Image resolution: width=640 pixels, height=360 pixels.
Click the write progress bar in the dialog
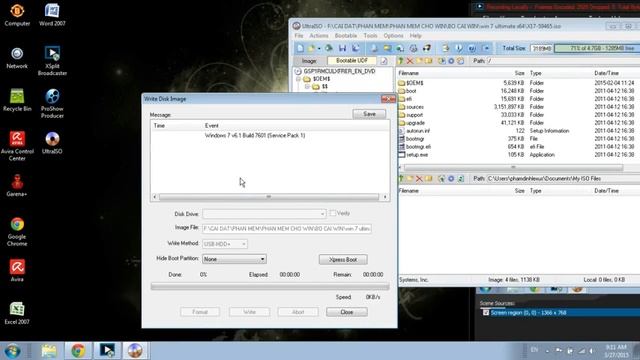point(270,287)
